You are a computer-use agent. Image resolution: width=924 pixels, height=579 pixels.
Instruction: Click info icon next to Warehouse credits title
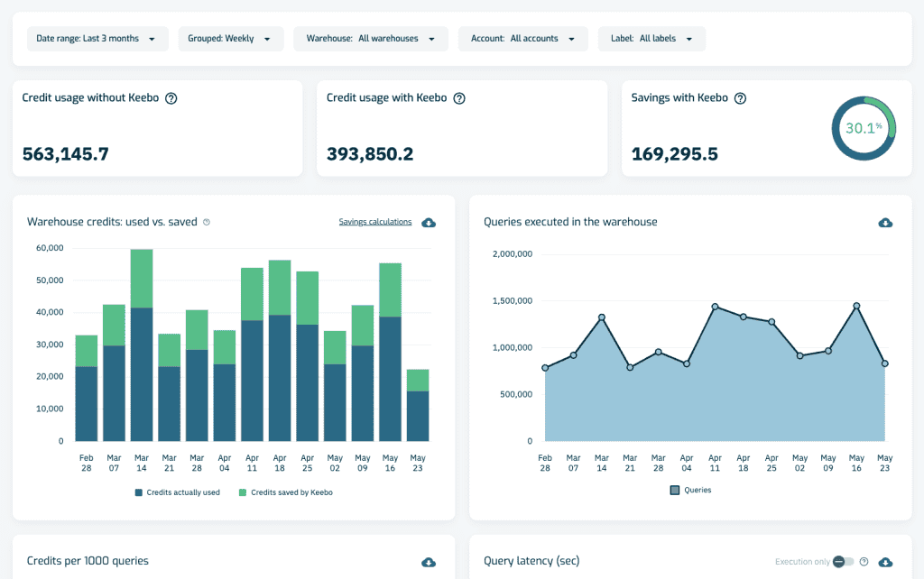207,222
